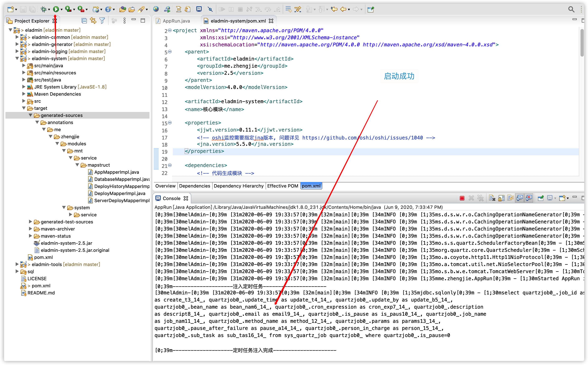The width and height of the screenshot is (588, 365).
Task: Select generated-sources folder row
Action: [77, 115]
